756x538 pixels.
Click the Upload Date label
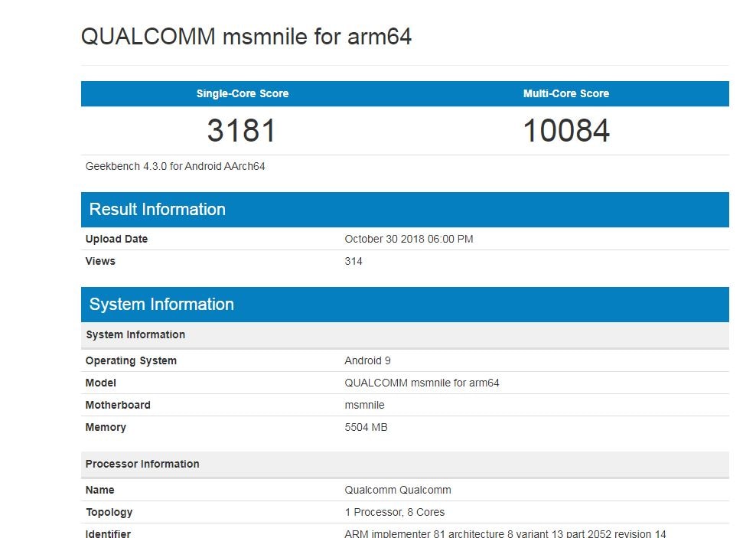116,239
